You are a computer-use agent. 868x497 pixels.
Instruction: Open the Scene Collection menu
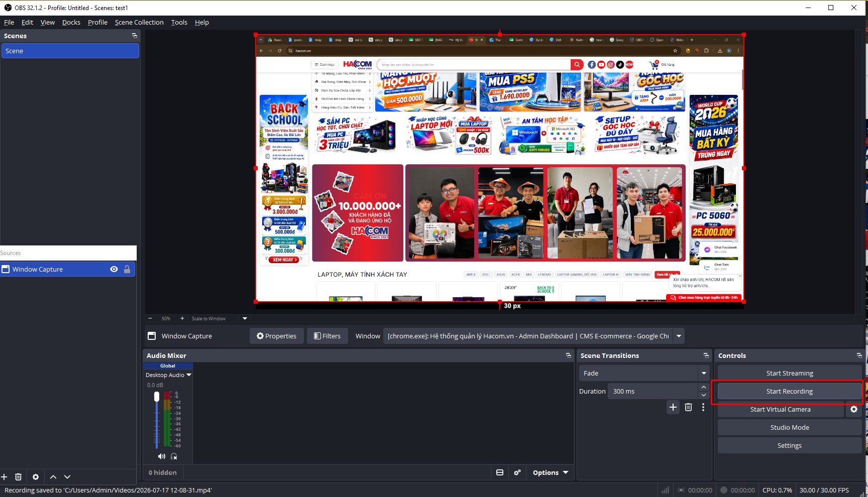139,22
